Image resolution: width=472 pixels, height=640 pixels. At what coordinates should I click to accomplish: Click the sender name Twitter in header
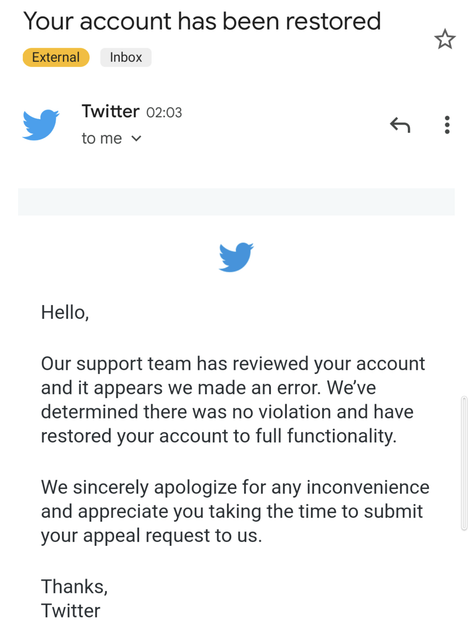(x=110, y=111)
